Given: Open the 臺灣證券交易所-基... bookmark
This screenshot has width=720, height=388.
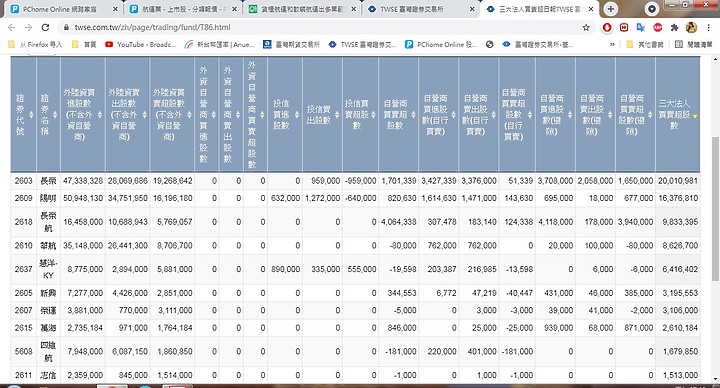Looking at the screenshot, I should (538, 45).
